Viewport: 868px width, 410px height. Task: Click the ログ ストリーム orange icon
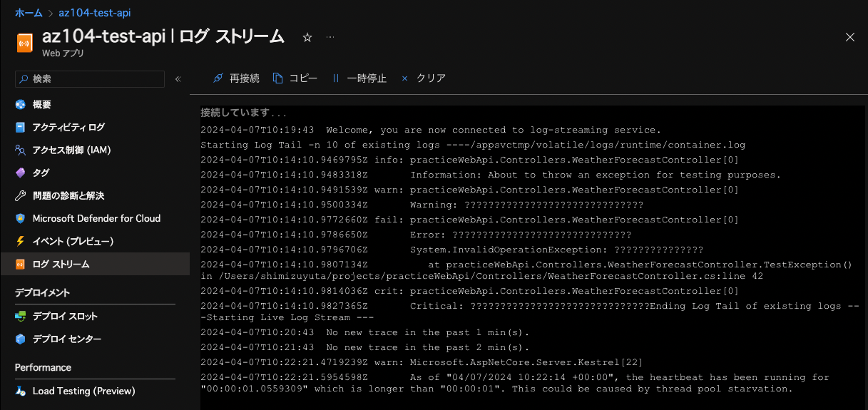click(21, 264)
